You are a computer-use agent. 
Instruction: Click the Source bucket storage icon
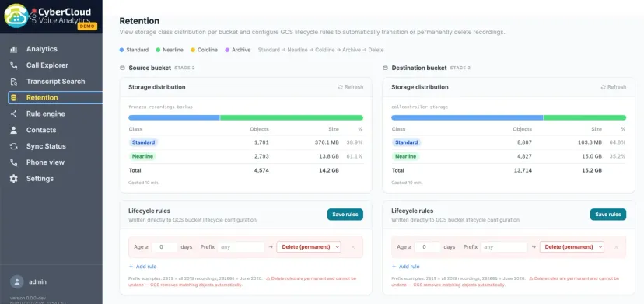pos(122,68)
